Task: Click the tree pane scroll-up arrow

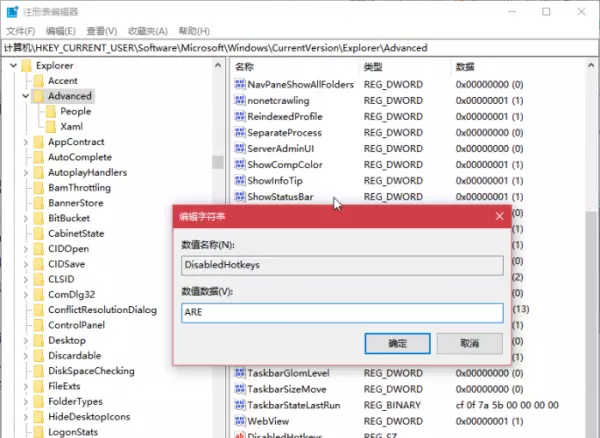Action: pyautogui.click(x=218, y=65)
